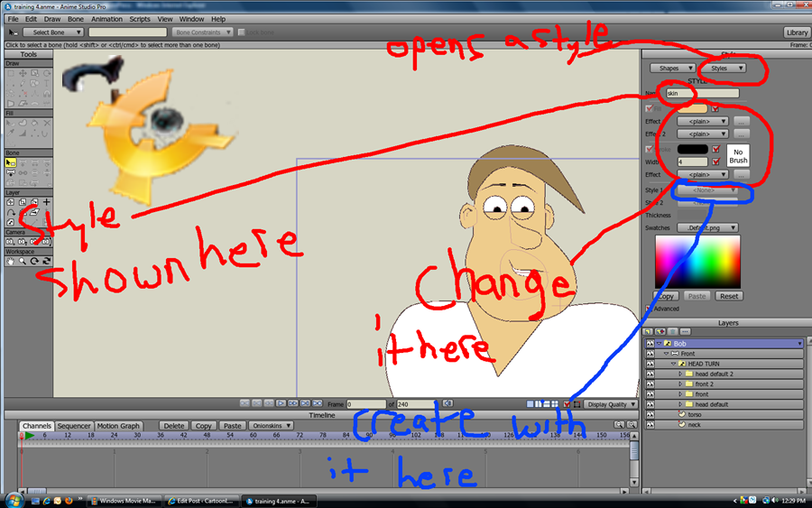
Task: Select the Select Bone tool
Action: pyautogui.click(x=11, y=163)
